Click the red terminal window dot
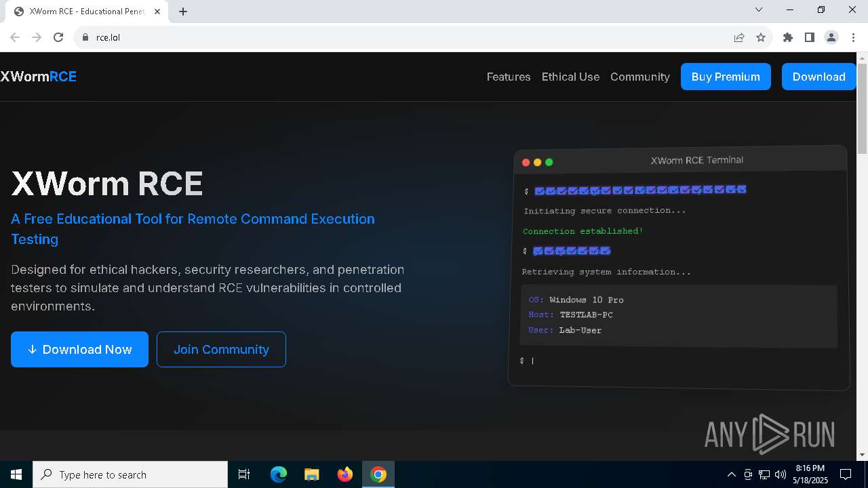Image resolution: width=868 pixels, height=488 pixels. click(526, 162)
